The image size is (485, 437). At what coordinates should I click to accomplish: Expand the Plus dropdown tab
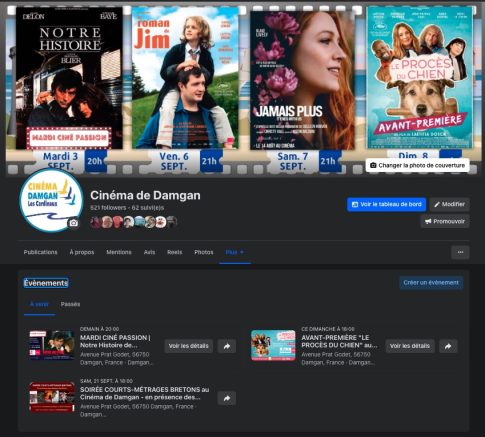click(x=235, y=252)
